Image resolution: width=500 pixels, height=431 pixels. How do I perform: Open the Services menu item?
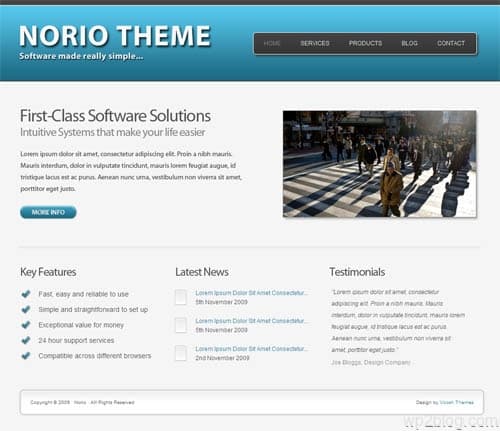(x=315, y=43)
